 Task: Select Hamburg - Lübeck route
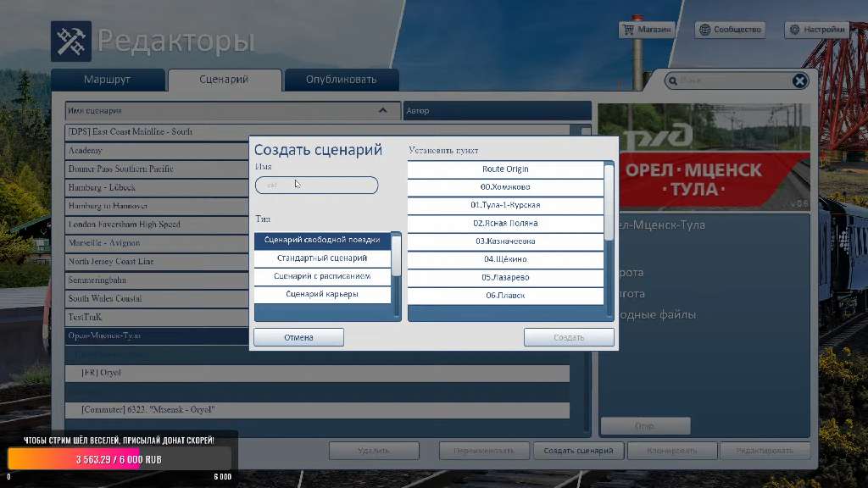[x=157, y=187]
